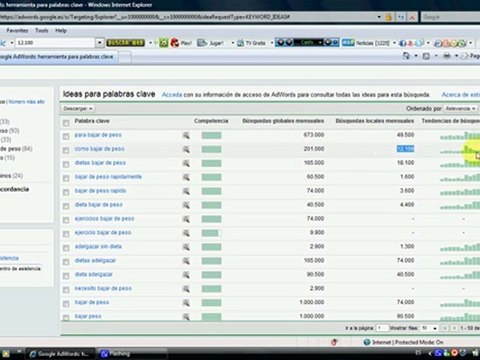Expand the print icon dropdown arrow
Image resolution: width=480 pixels, height=360 pixels.
click(456, 56)
